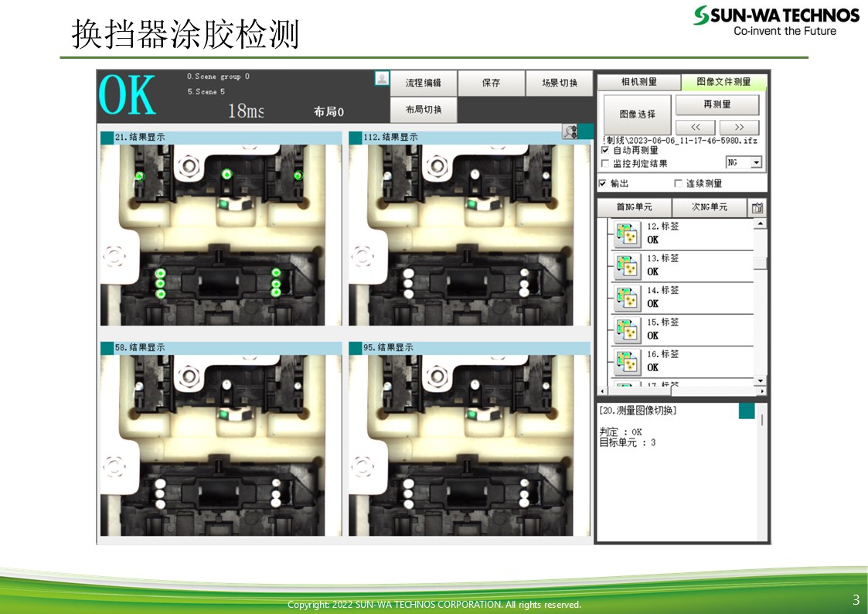Select the 16.标签 unit icon

(x=626, y=361)
